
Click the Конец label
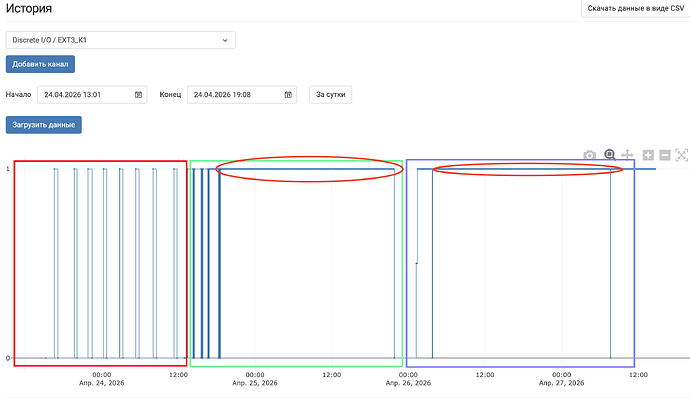click(170, 95)
